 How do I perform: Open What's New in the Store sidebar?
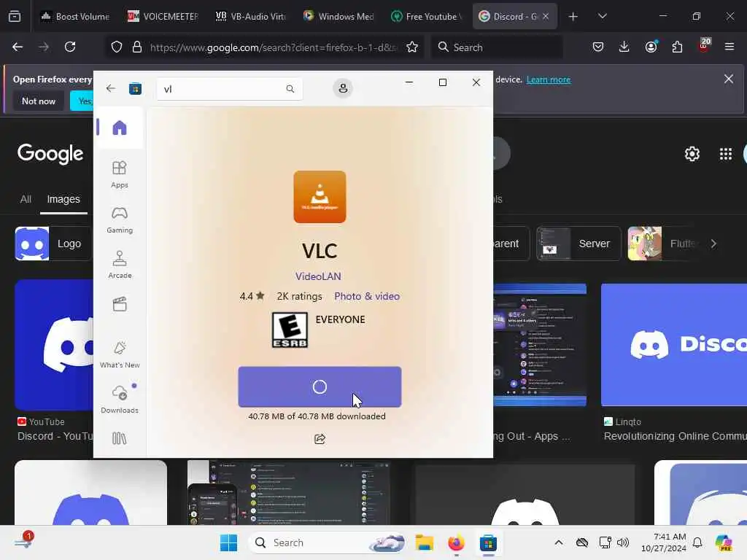pos(119,355)
